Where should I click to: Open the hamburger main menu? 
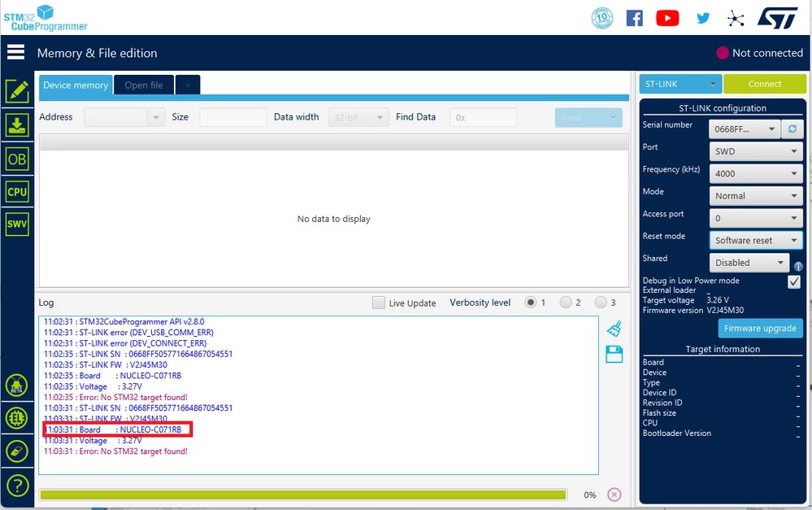tap(15, 52)
